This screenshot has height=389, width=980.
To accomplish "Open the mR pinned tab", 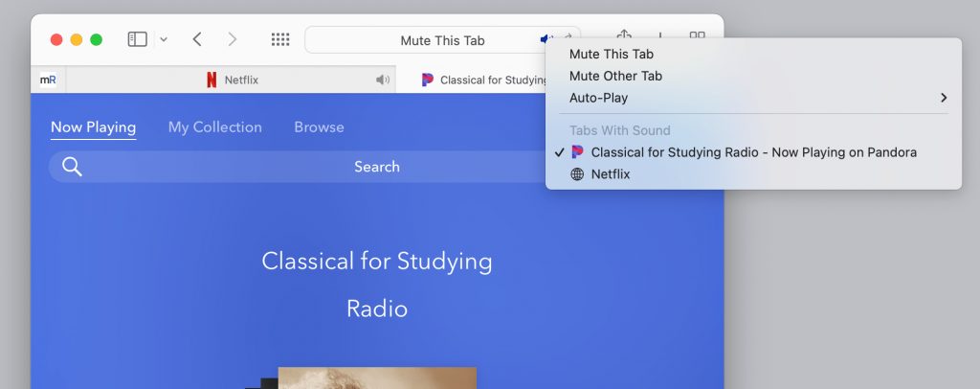I will tap(48, 80).
